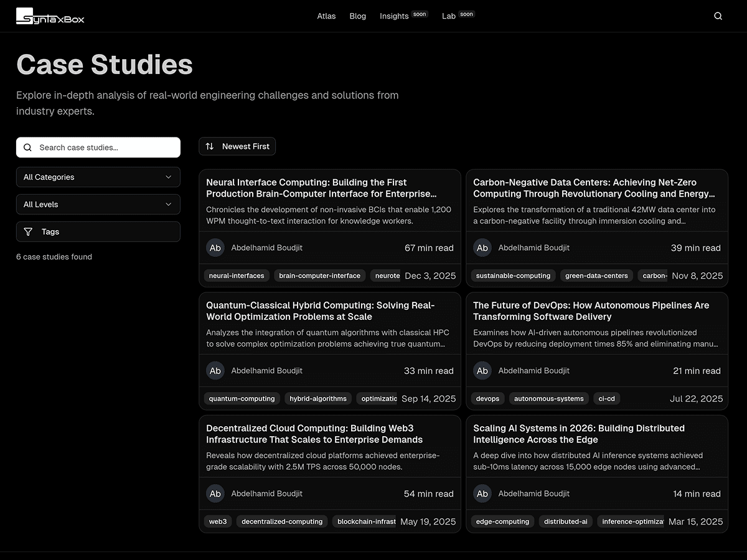The image size is (747, 560).
Task: Click the search magnifier icon in header
Action: click(x=718, y=16)
